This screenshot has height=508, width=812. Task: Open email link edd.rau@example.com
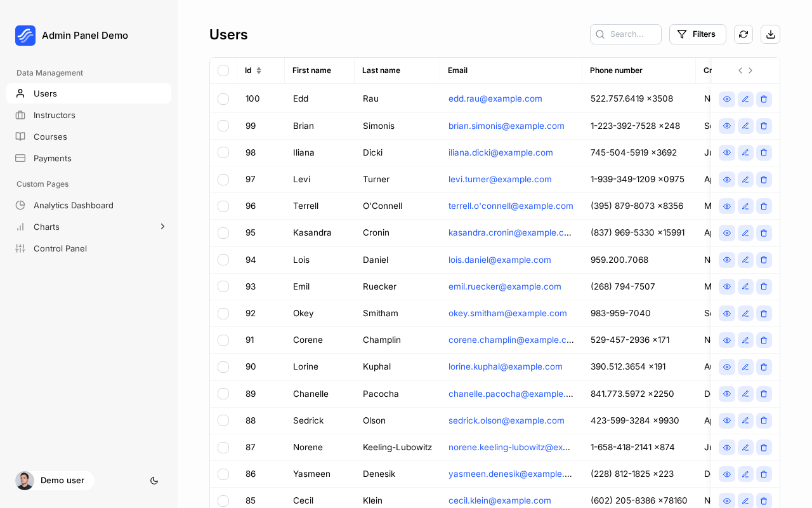[495, 98]
